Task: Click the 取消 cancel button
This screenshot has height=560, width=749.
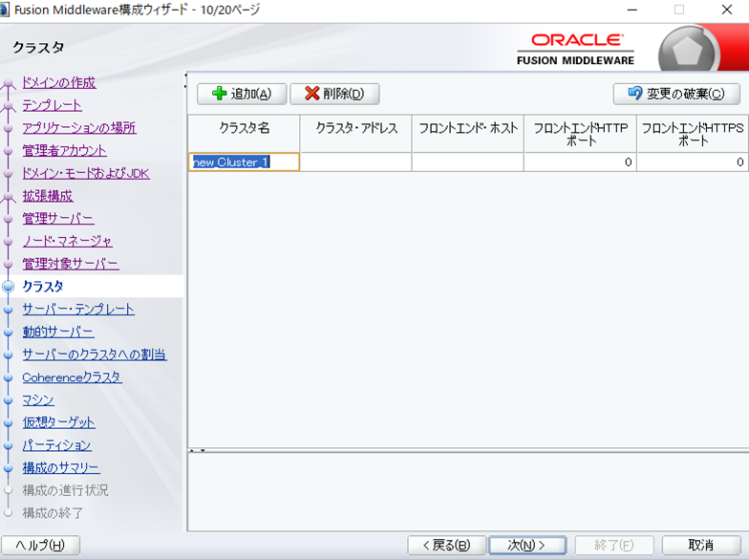Action: 700,545
